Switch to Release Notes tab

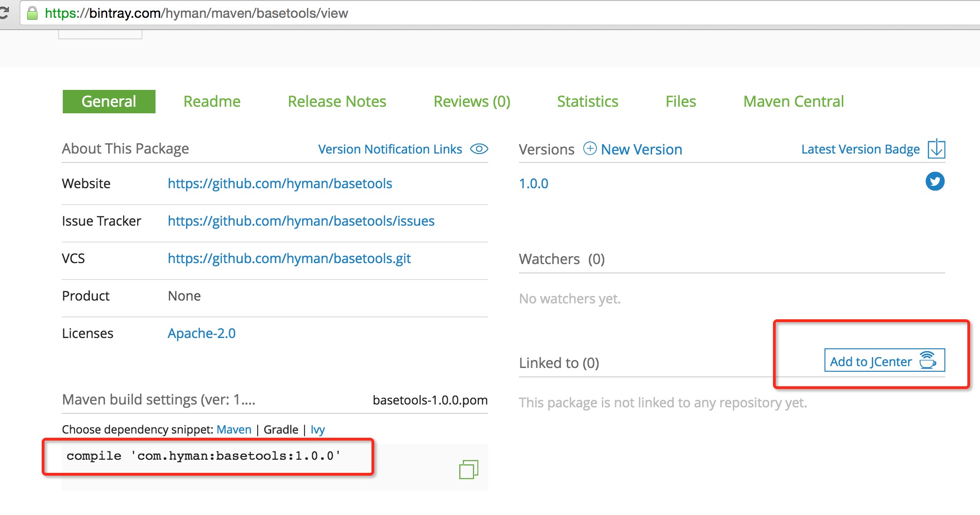337,102
